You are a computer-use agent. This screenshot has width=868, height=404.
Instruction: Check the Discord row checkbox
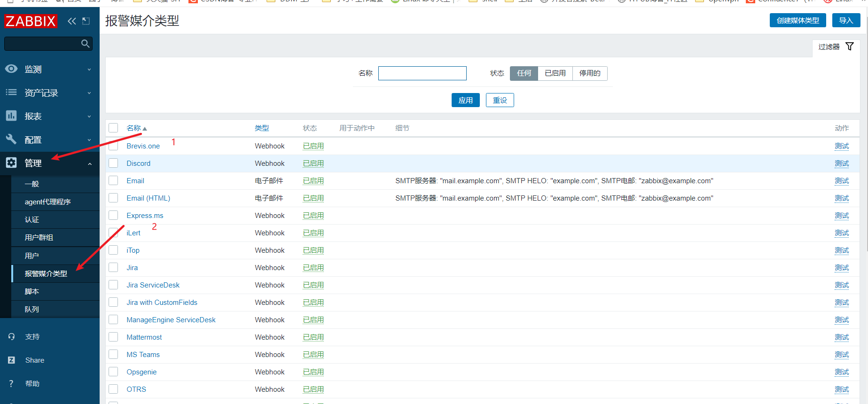point(113,163)
